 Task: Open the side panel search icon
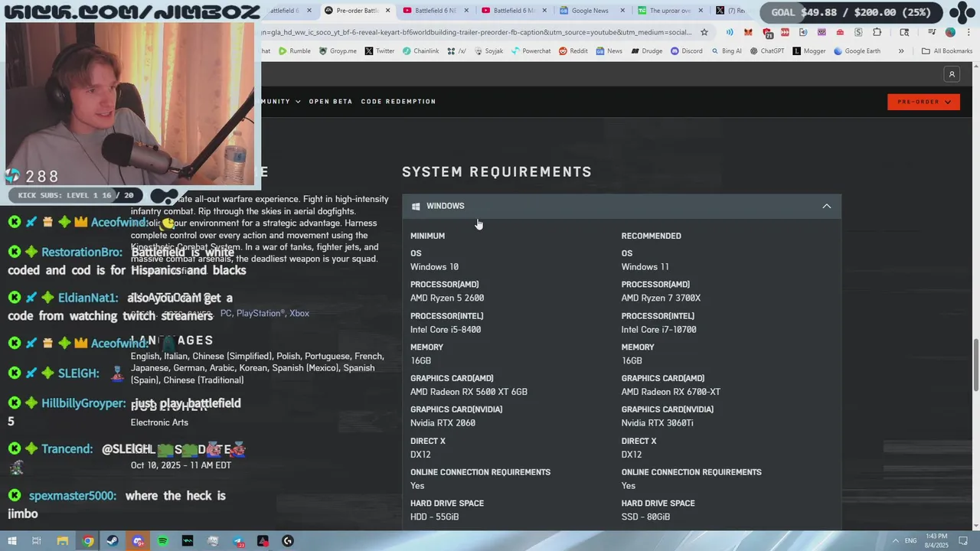(904, 32)
